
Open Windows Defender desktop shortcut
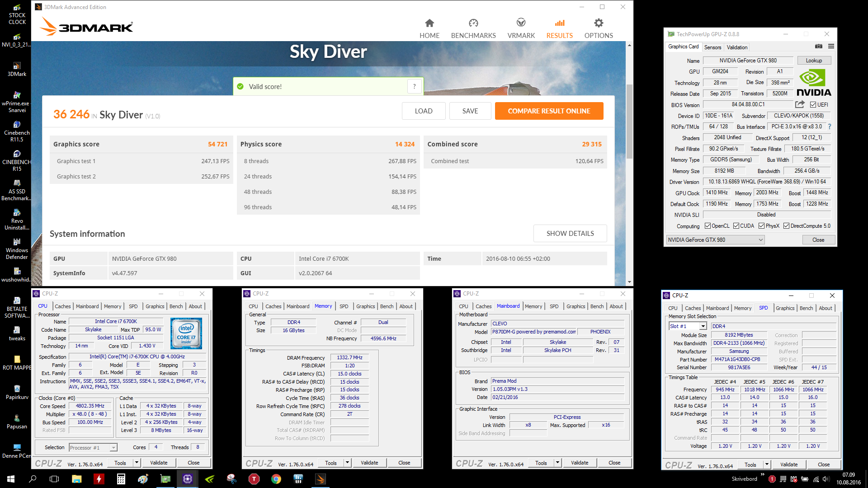coord(17,249)
